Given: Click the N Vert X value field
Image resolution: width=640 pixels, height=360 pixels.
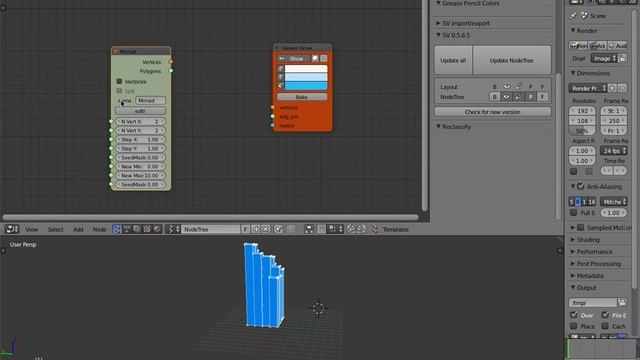Looking at the screenshot, I should (x=140, y=122).
